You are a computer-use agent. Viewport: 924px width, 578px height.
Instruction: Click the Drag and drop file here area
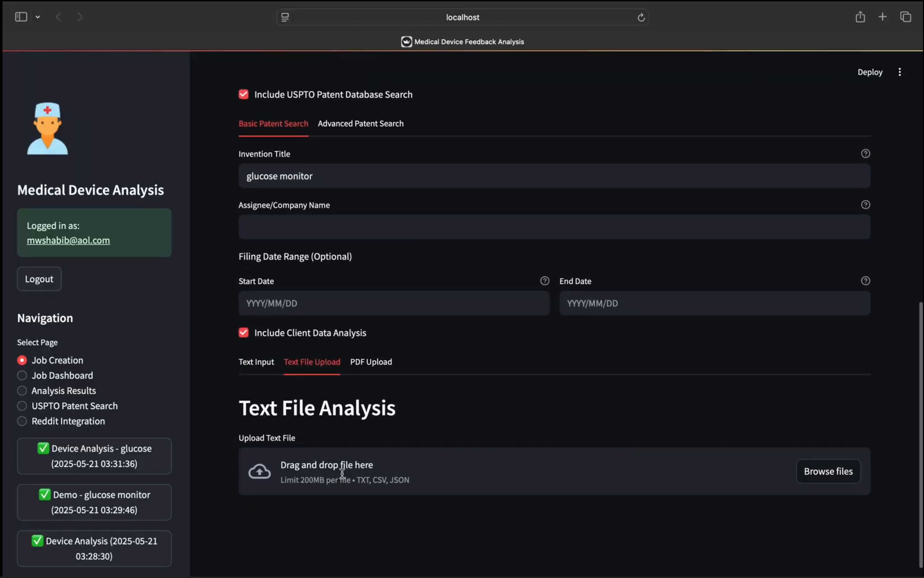pyautogui.click(x=554, y=471)
